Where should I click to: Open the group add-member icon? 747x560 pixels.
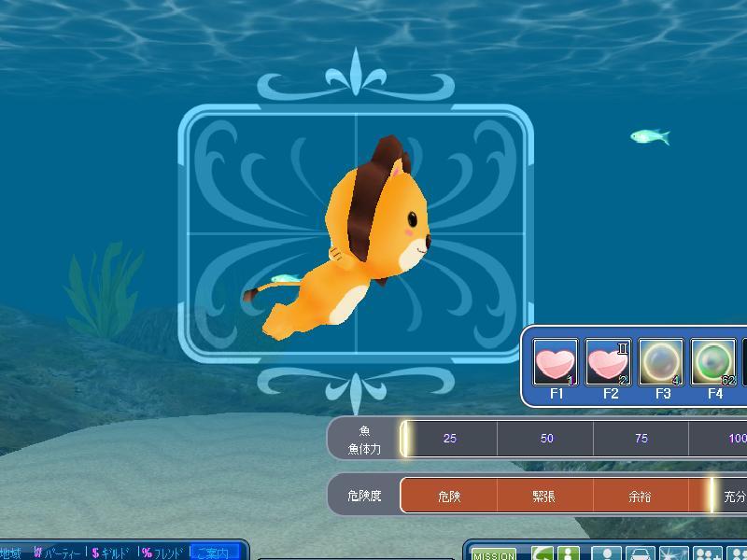pyautogui.click(x=709, y=554)
